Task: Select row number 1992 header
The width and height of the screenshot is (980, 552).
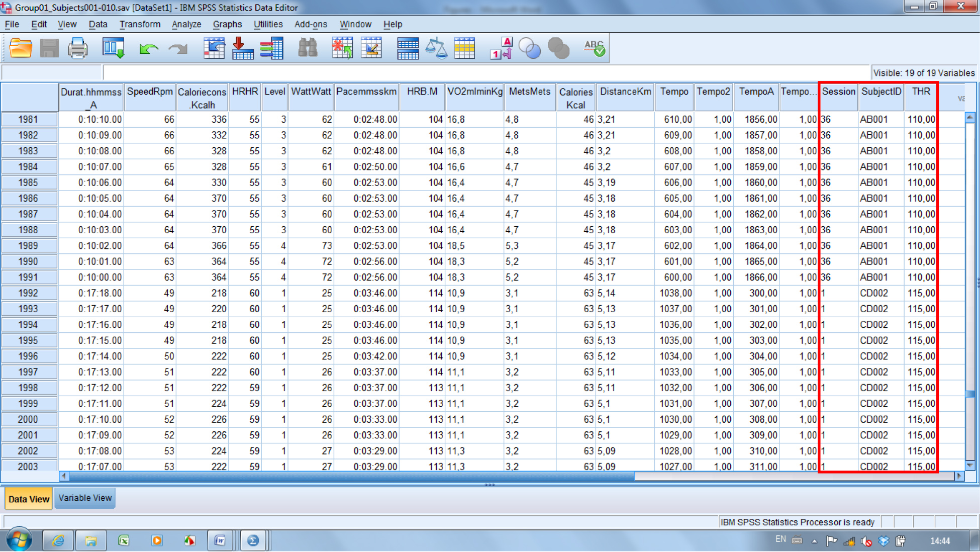Action: tap(29, 293)
